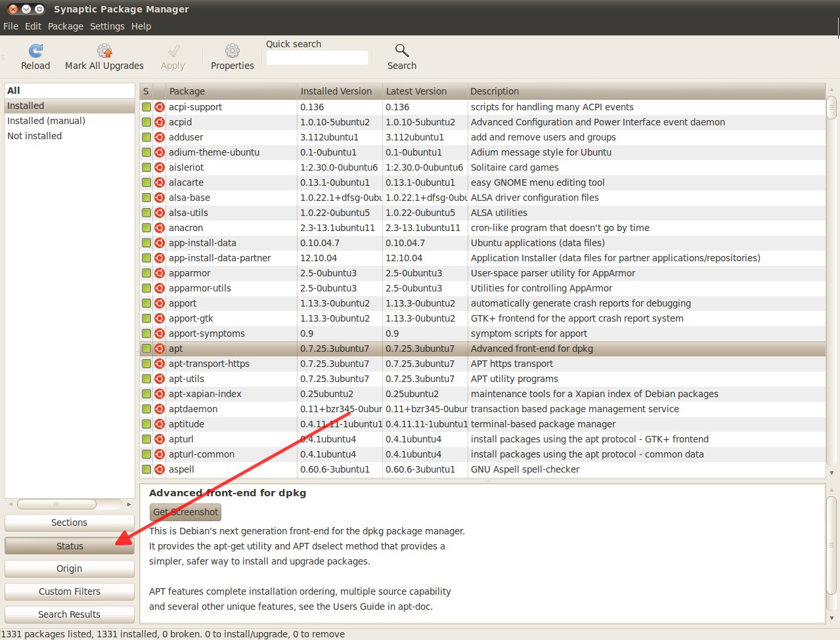Open the Package menu
The width and height of the screenshot is (840, 640).
point(66,26)
